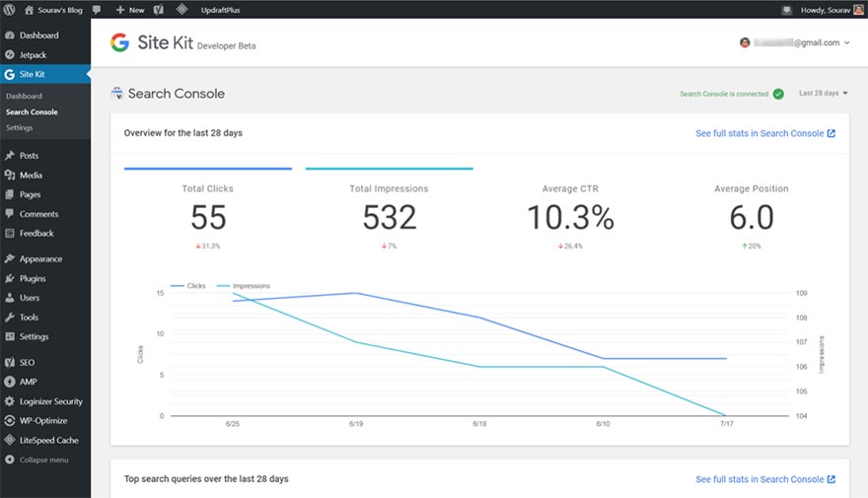Select Site Kit in the sidebar
The width and height of the screenshot is (868, 498).
(45, 74)
